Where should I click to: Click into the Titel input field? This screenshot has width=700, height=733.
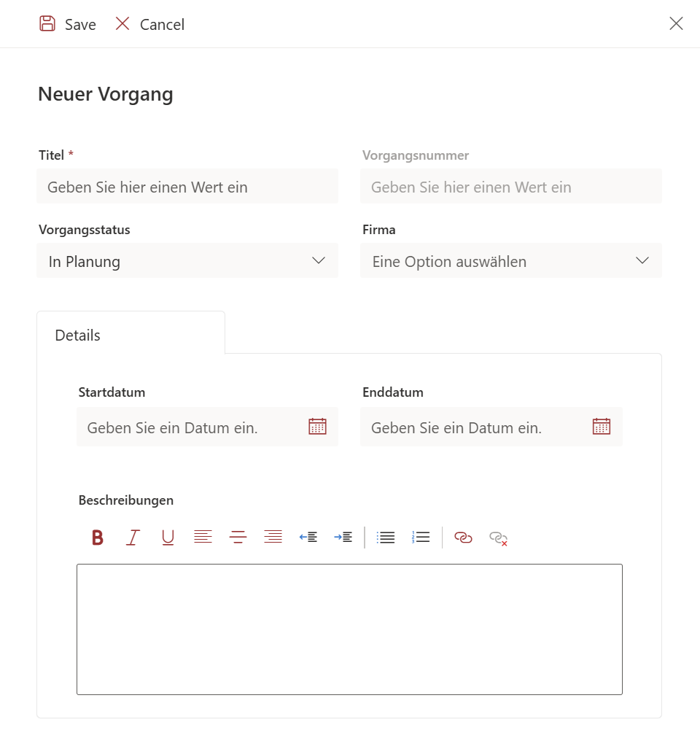[x=187, y=187]
